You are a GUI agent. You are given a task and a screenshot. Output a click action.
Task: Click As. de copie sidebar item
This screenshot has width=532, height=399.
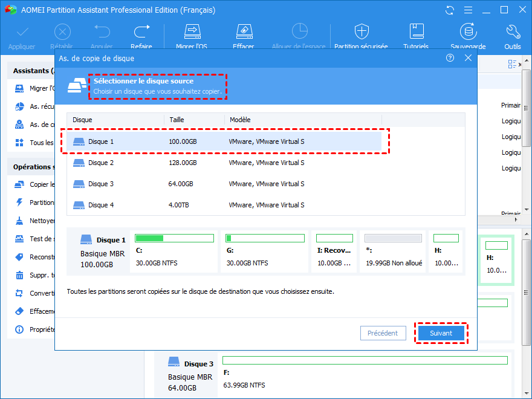coord(34,125)
